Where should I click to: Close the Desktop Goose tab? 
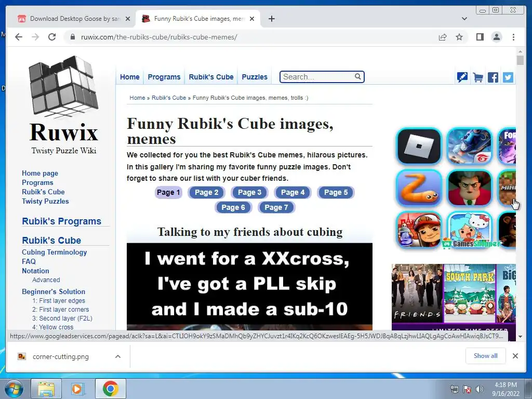coord(128,19)
